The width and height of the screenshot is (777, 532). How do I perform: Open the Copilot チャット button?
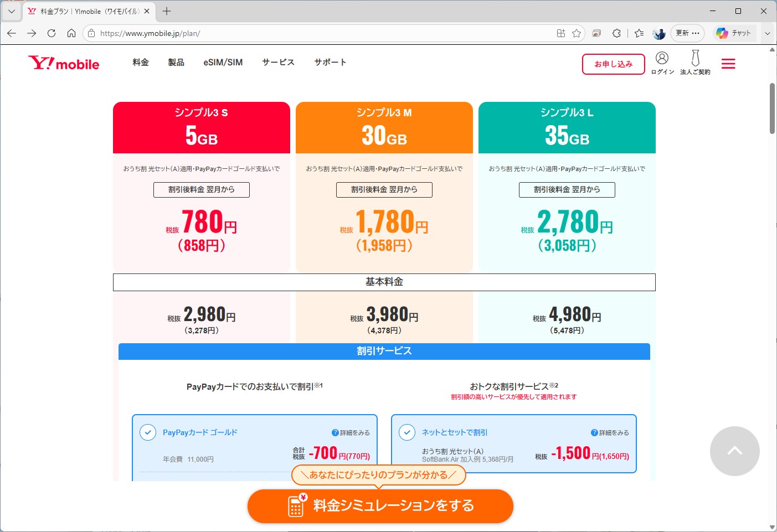coord(733,33)
